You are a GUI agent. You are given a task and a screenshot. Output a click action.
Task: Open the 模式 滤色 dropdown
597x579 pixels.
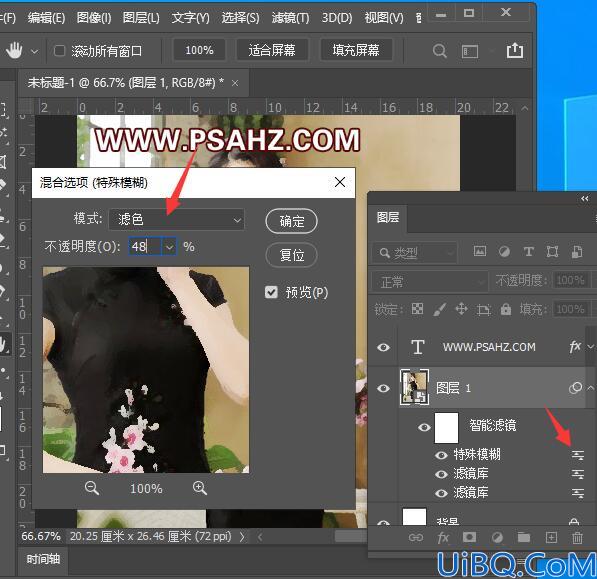[x=176, y=220]
